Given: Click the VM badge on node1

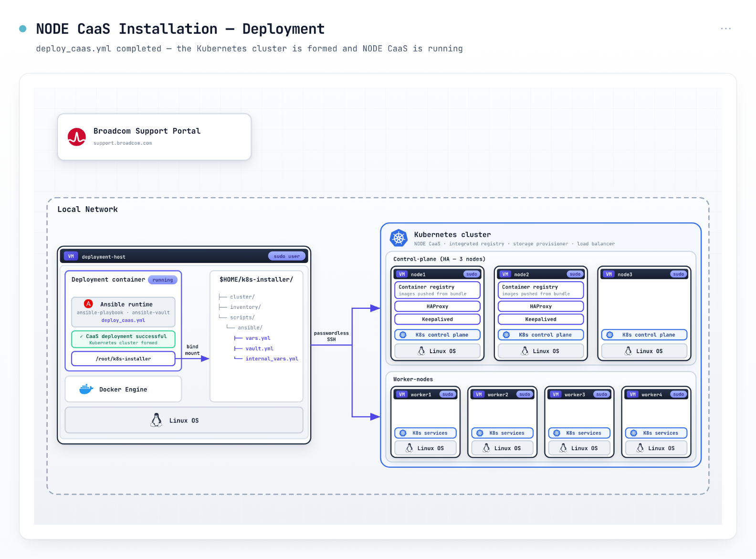Looking at the screenshot, I should tap(402, 274).
